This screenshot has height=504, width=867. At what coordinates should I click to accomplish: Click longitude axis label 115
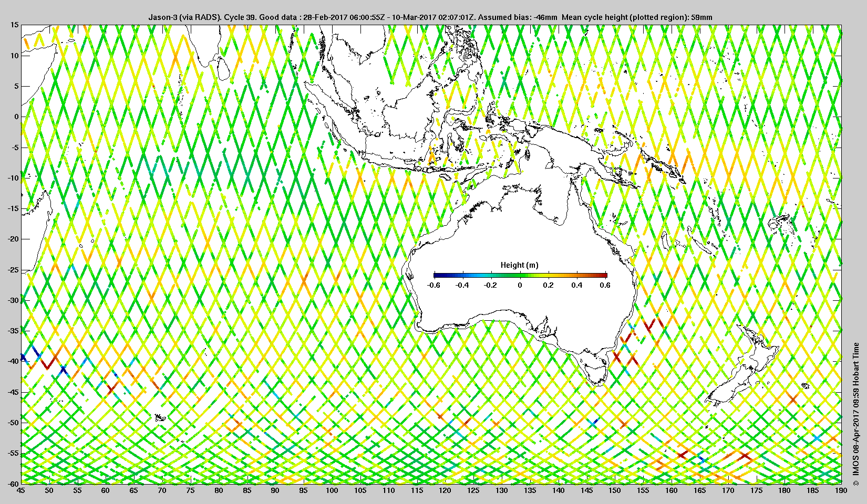417,491
